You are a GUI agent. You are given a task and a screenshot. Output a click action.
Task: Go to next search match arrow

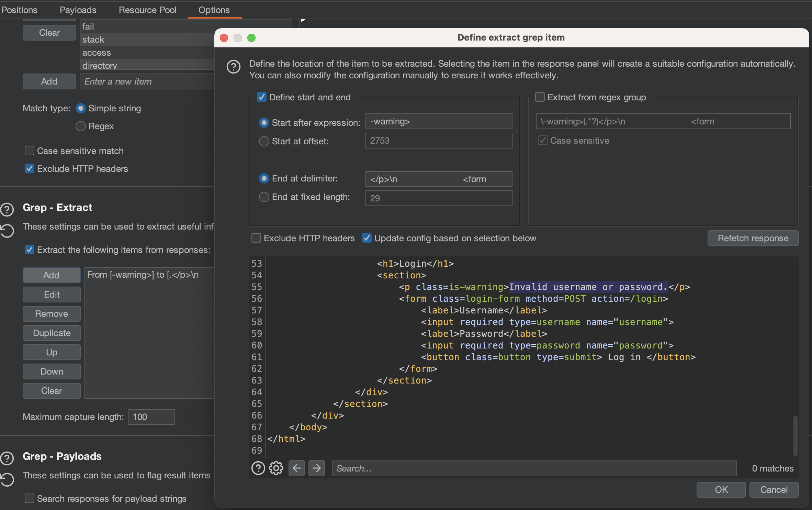tap(316, 468)
